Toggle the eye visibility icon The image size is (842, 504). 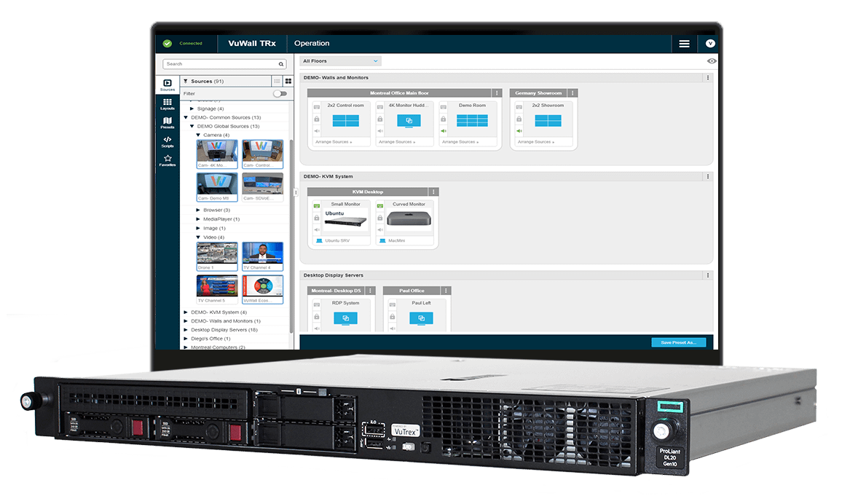click(x=712, y=61)
